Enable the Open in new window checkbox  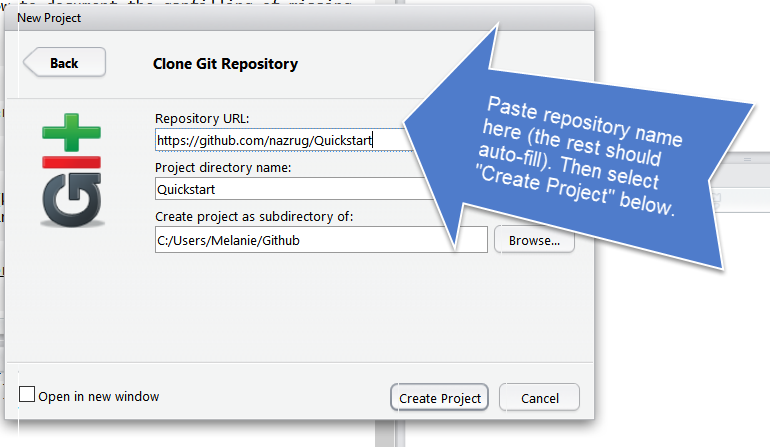27,394
